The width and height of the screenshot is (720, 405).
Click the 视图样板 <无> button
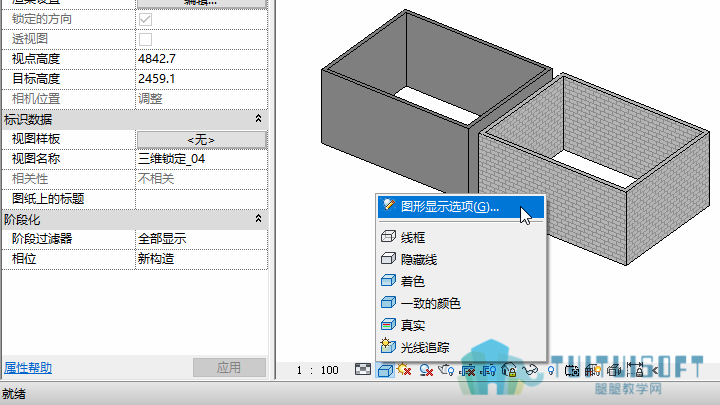[x=202, y=140]
